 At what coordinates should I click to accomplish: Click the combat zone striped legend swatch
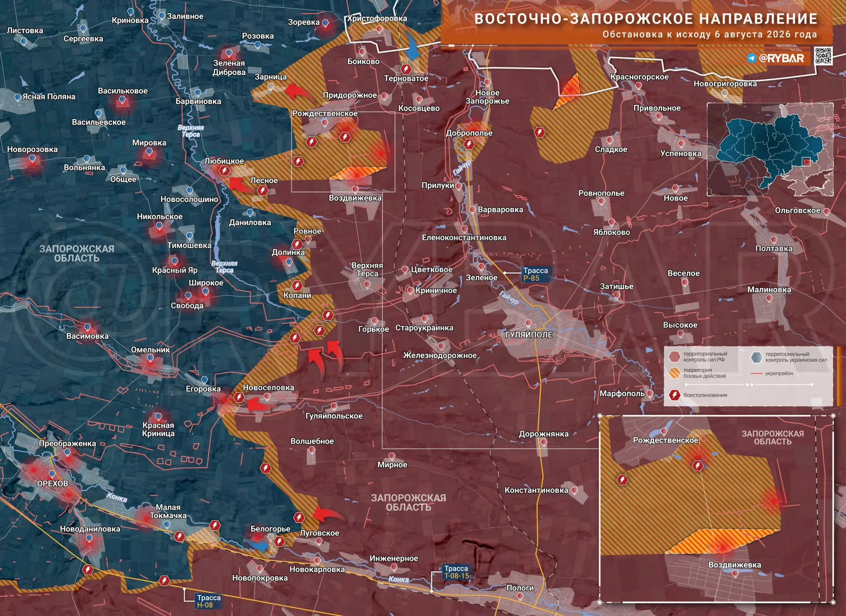tap(674, 373)
